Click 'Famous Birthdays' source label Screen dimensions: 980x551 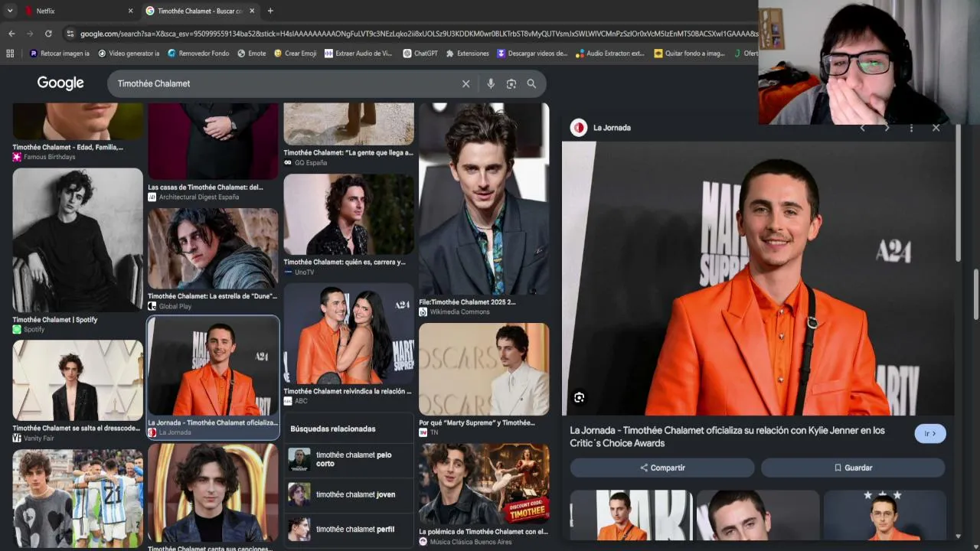(50, 157)
